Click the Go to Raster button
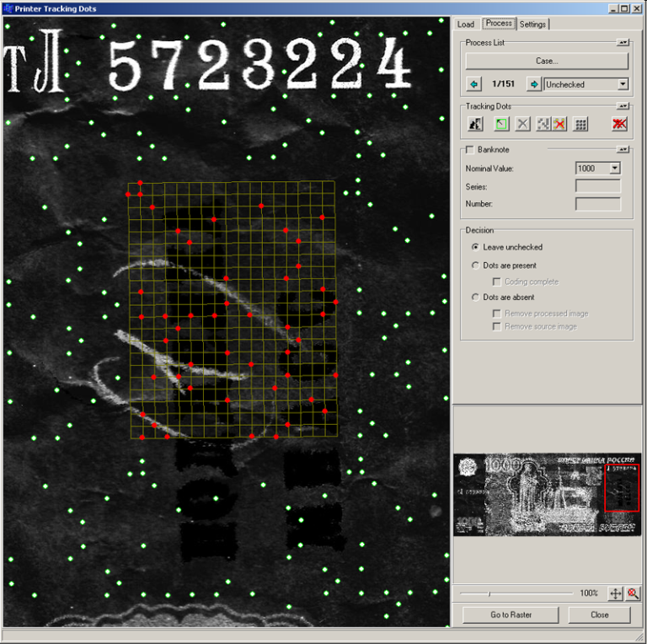 point(511,614)
